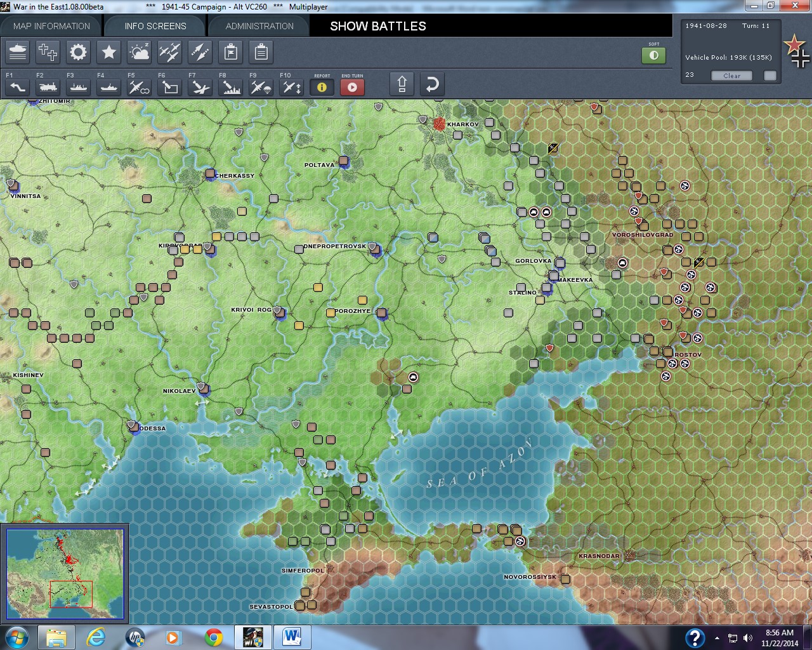Click the clipboard with lines icon

click(x=261, y=52)
